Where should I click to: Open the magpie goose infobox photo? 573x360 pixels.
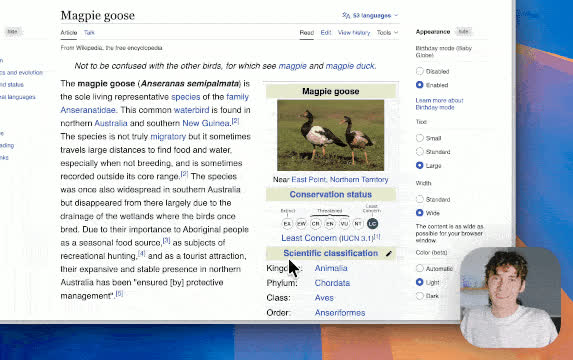click(x=330, y=135)
